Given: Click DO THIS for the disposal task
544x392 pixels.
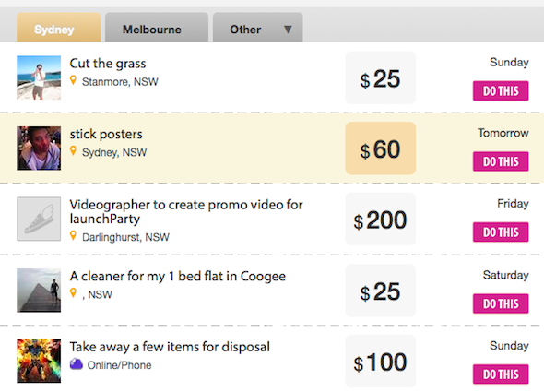Looking at the screenshot, I should (501, 374).
